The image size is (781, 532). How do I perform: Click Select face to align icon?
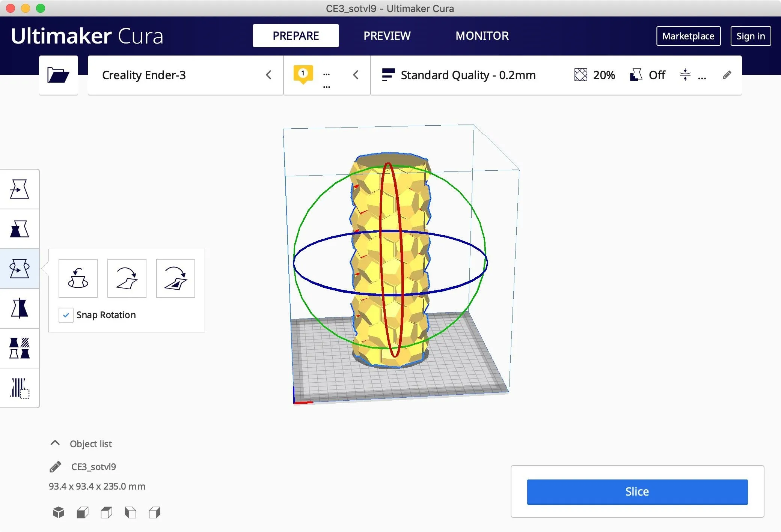click(176, 278)
